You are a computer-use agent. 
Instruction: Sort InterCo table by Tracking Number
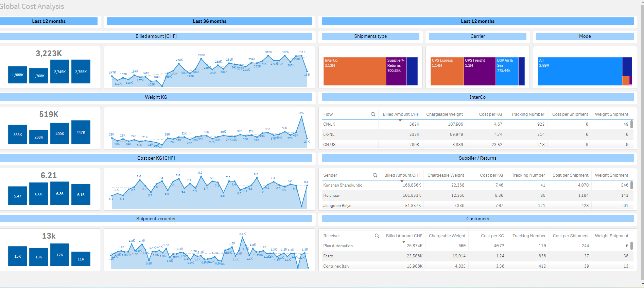point(527,114)
